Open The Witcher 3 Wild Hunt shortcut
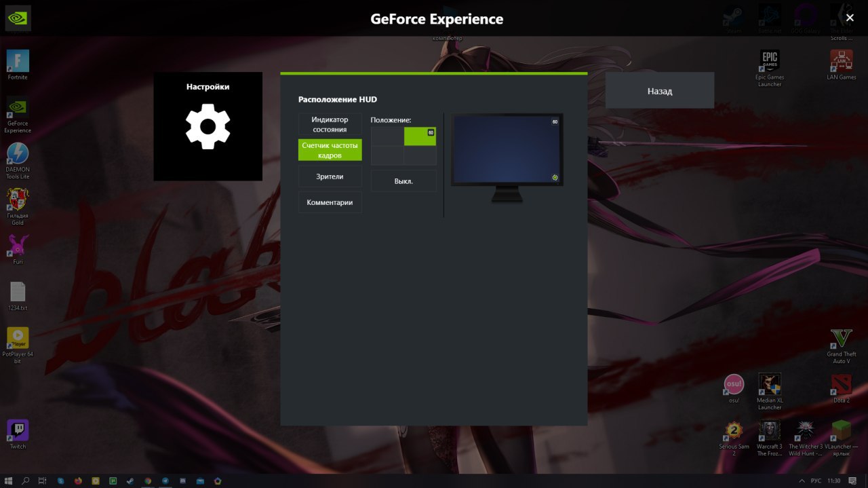This screenshot has height=488, width=868. click(x=806, y=438)
